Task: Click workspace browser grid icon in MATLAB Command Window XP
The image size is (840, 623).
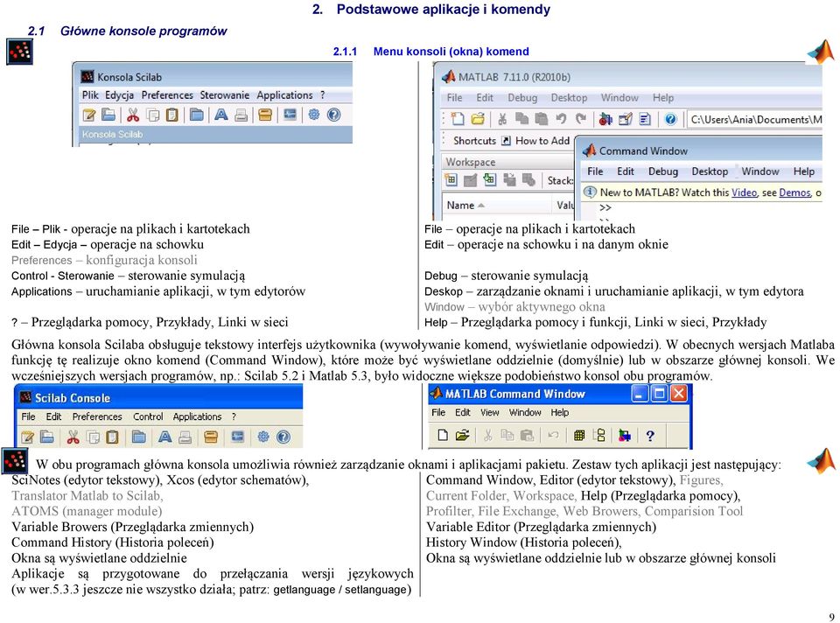Action: (578, 435)
